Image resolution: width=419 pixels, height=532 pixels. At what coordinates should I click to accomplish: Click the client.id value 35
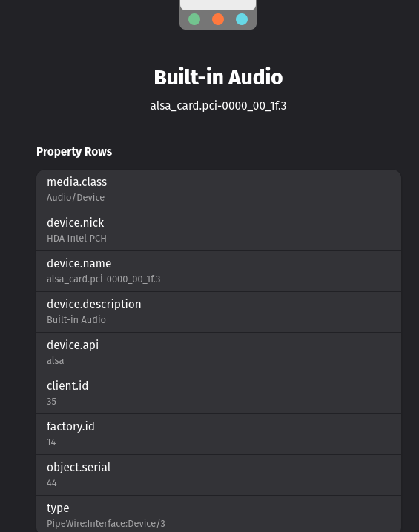click(52, 402)
